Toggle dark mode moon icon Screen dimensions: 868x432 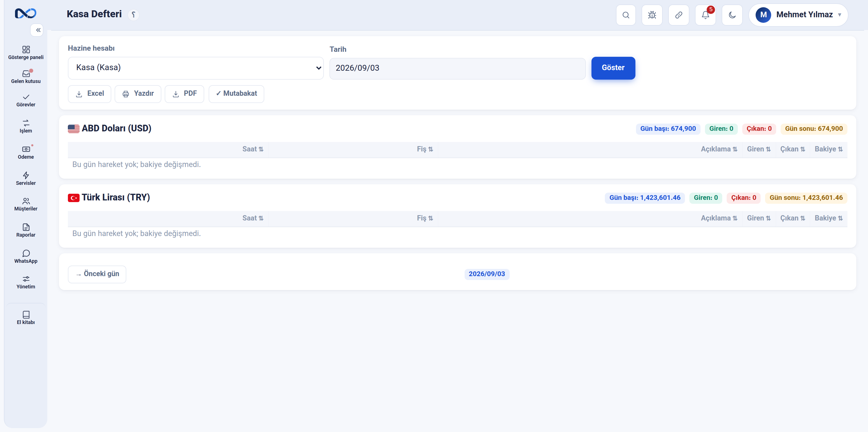pyautogui.click(x=732, y=15)
